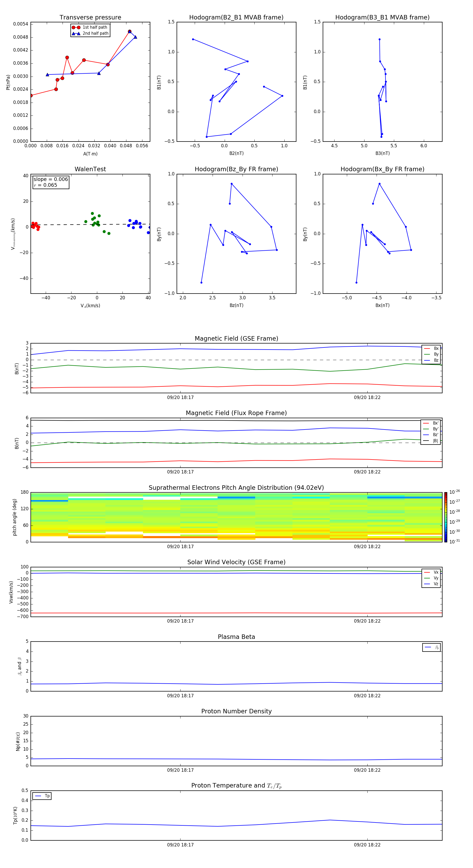Click the "Vremaining(km/s)" y-axis label
The image size is (473, 868).
(x=13, y=234)
